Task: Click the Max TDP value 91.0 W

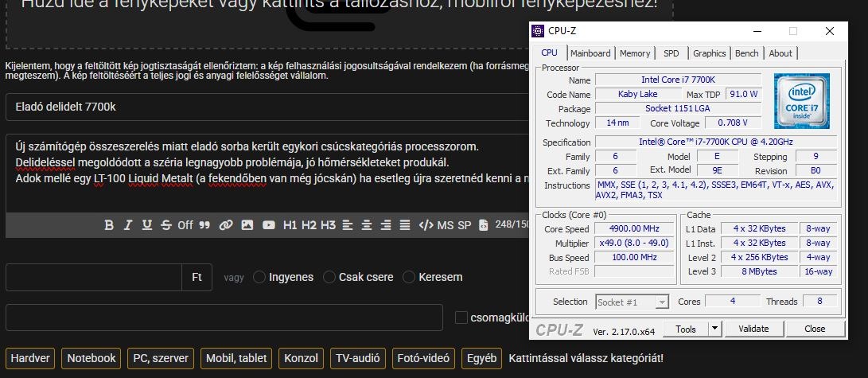Action: coord(743,94)
